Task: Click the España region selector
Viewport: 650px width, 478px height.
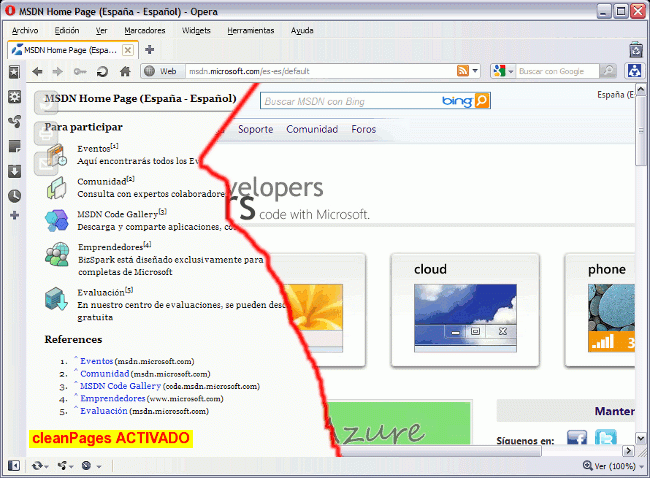Action: pos(615,95)
